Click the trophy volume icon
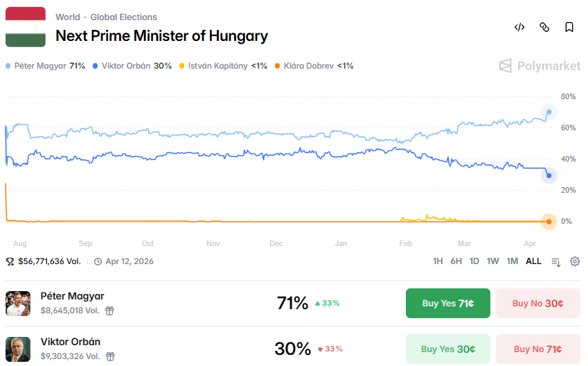The width and height of the screenshot is (588, 366). tap(10, 261)
